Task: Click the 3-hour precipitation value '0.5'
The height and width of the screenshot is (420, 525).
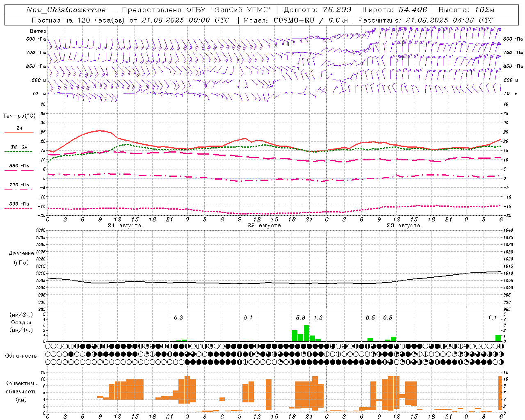Action: (370, 318)
